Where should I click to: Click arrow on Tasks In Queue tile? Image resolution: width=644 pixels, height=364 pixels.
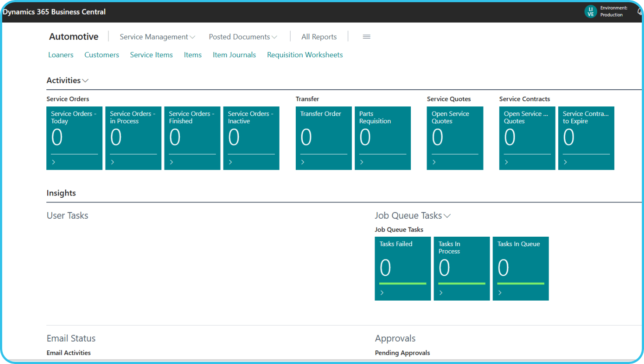(500, 293)
